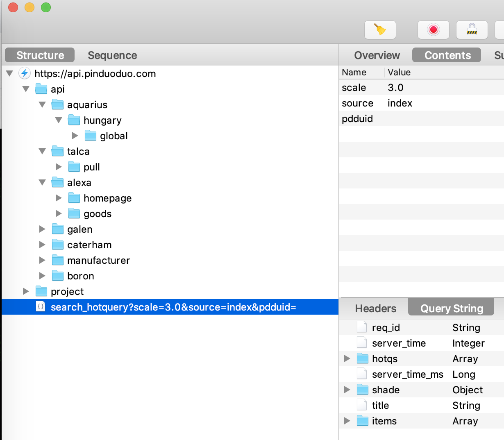
Task: Collapse the aquarius folder triangle
Action: [42, 104]
